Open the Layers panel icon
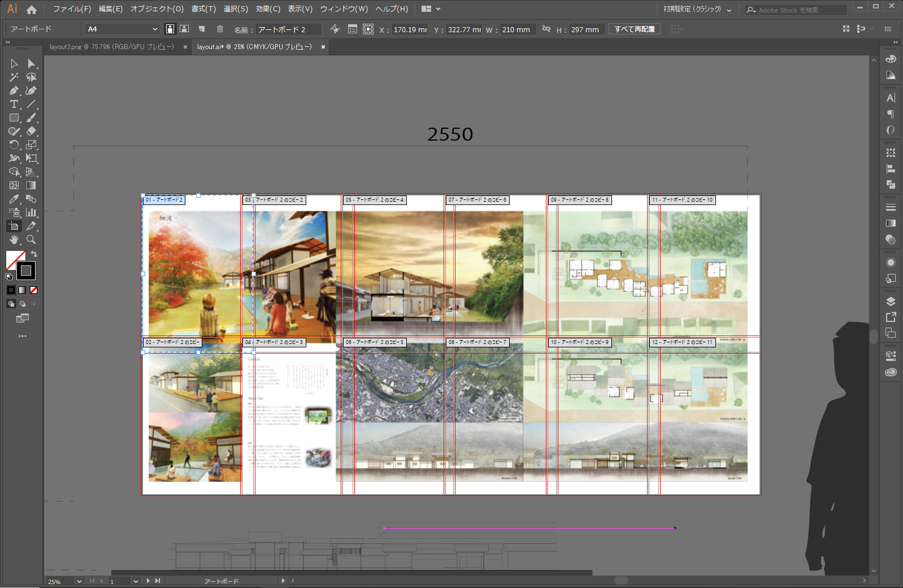 tap(891, 302)
